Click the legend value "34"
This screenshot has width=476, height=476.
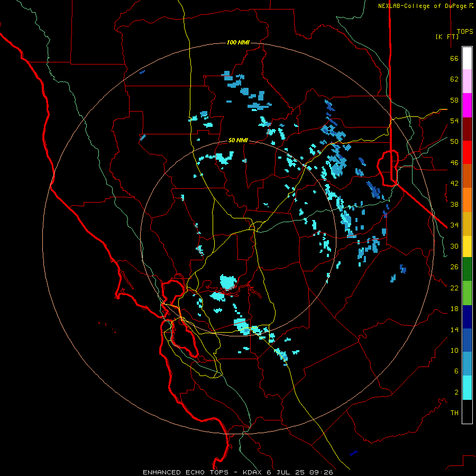pos(454,225)
